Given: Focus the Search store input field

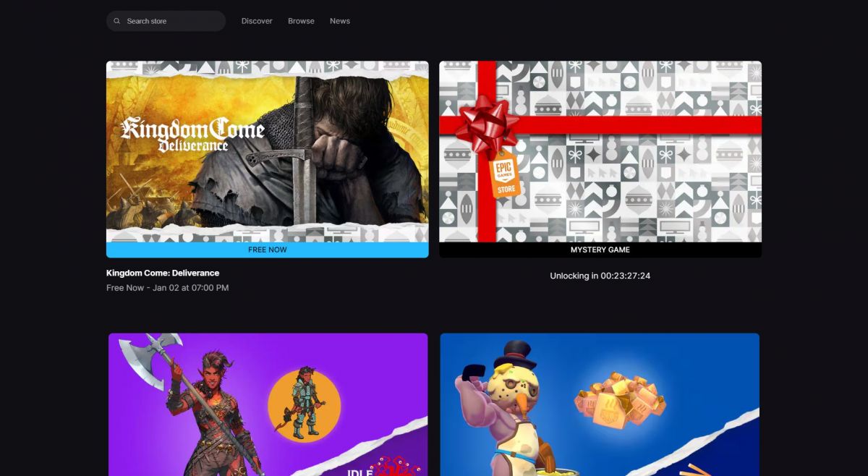Looking at the screenshot, I should point(166,21).
